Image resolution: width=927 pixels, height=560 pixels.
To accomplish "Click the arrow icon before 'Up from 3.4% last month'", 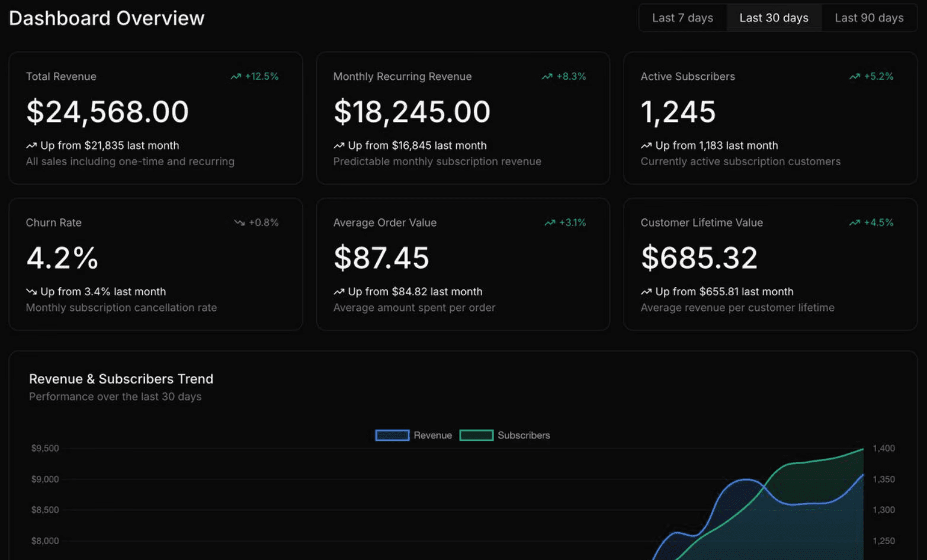I will pyautogui.click(x=31, y=292).
